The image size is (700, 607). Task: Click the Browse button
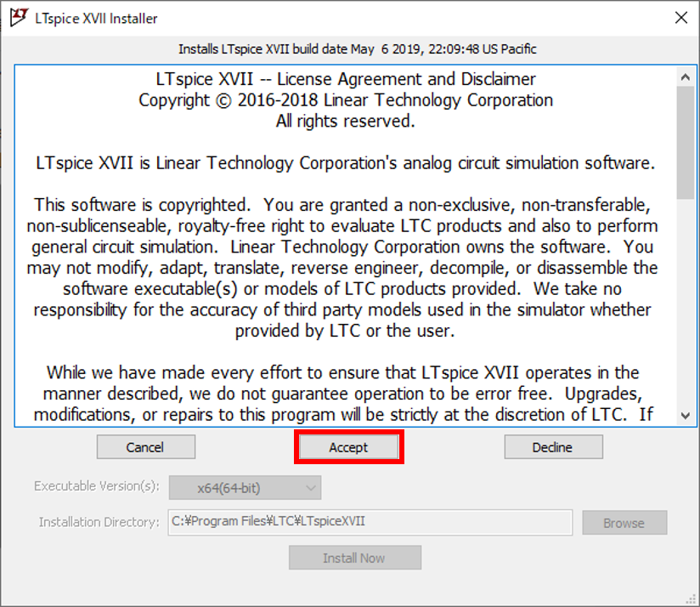point(624,523)
